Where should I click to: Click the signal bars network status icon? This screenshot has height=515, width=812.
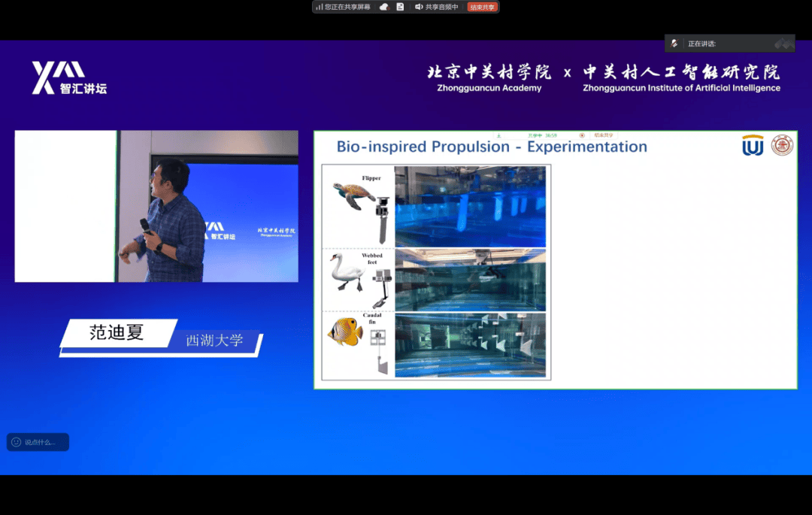(320, 7)
